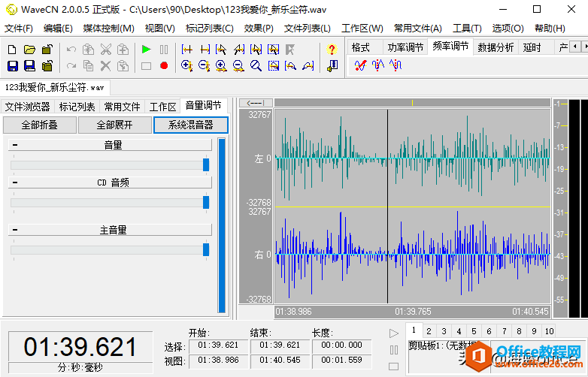Click the Save As floppy-with-drive icon
Viewport: 588px width, 377px height.
coord(29,66)
